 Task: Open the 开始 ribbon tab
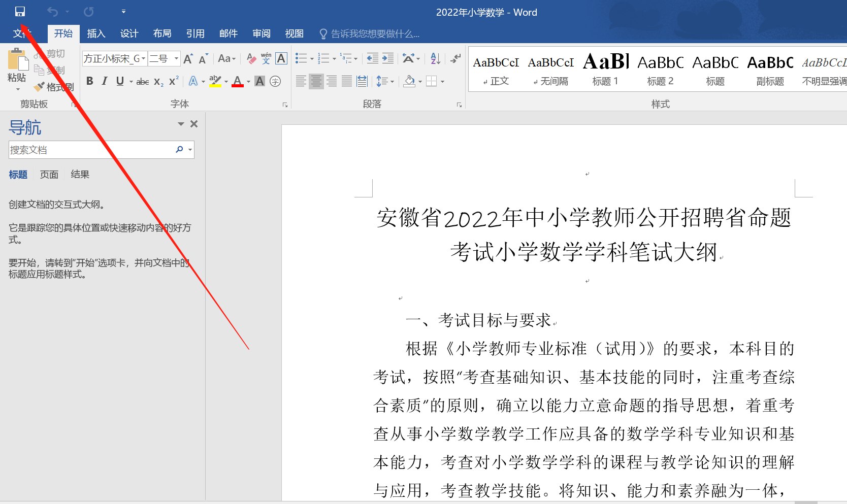pos(63,33)
